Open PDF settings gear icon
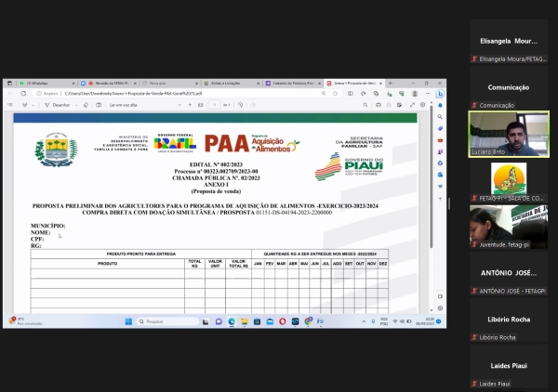 tap(424, 105)
